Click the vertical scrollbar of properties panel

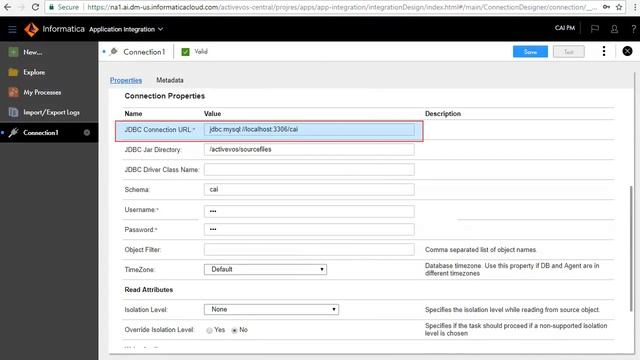click(632, 249)
